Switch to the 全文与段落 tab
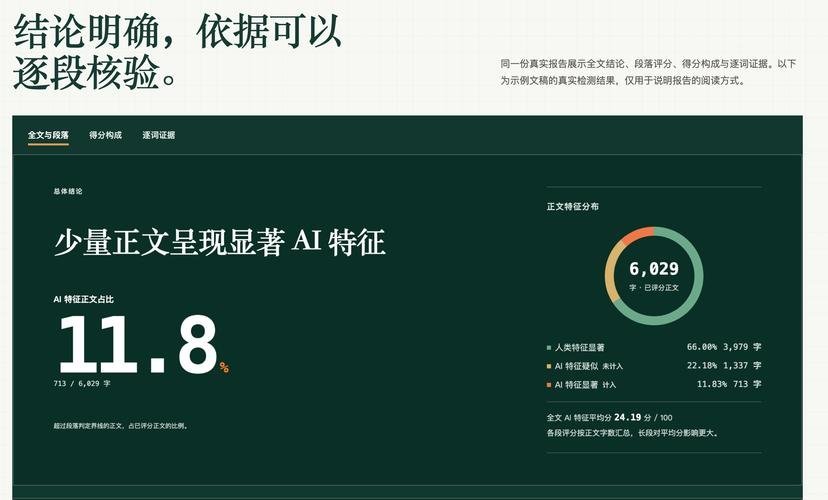The image size is (828, 500). (x=48, y=135)
